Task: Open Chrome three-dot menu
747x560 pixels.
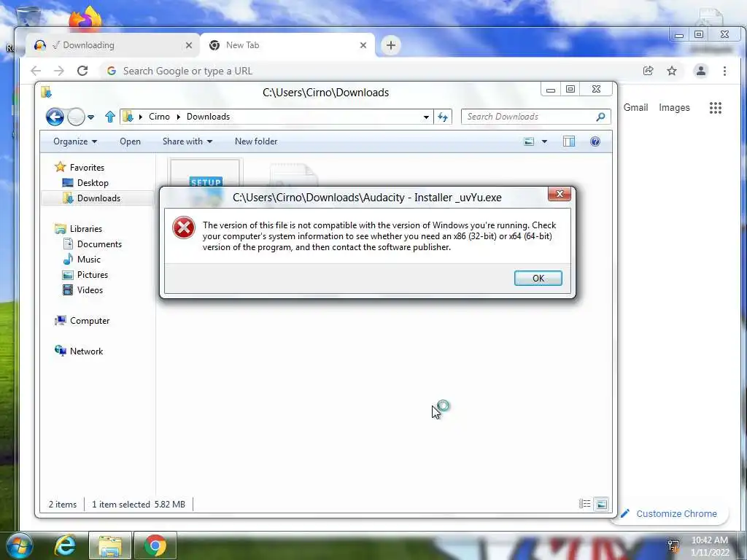Action: [x=724, y=71]
